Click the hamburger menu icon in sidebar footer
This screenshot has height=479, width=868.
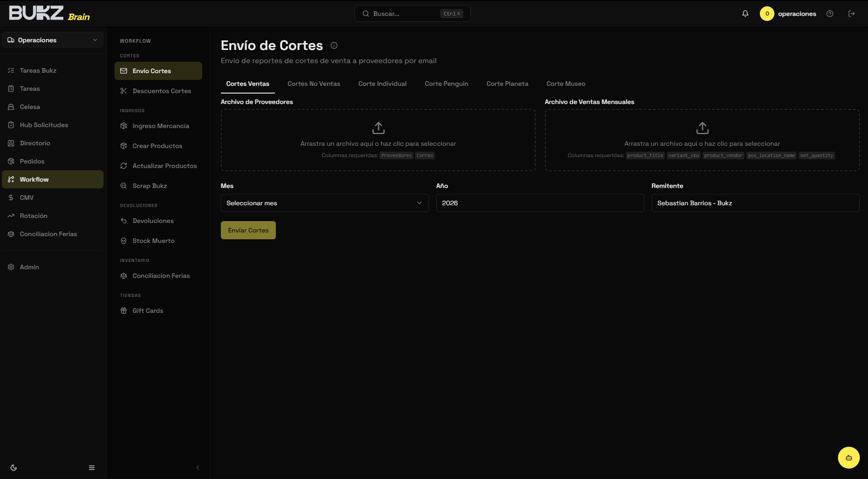point(92,468)
